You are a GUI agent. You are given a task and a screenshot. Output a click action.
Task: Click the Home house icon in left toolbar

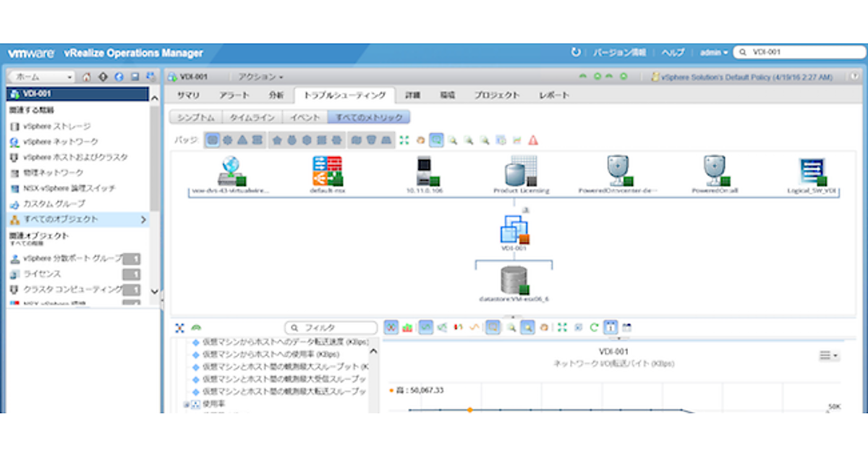88,77
